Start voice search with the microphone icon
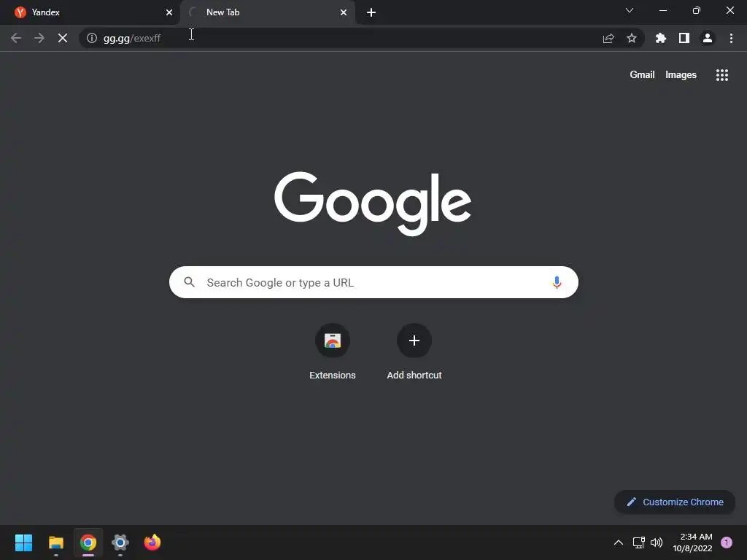The width and height of the screenshot is (747, 560). click(x=557, y=282)
